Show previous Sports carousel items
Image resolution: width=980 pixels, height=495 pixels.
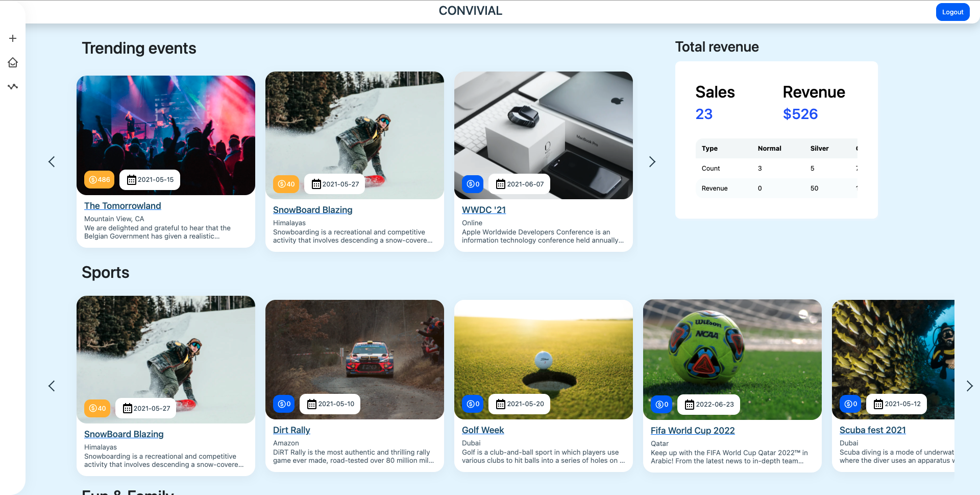pos(52,386)
